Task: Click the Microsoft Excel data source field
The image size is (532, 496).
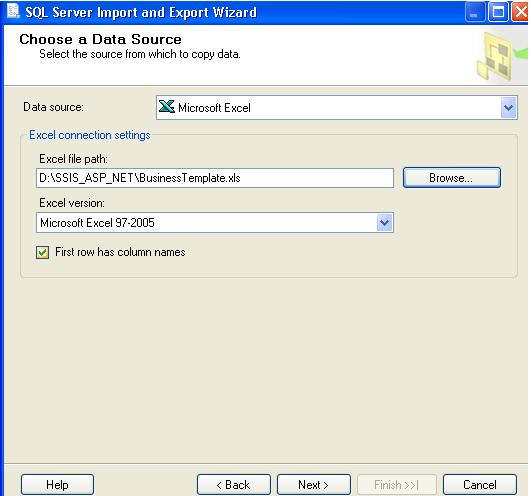Action: point(337,108)
